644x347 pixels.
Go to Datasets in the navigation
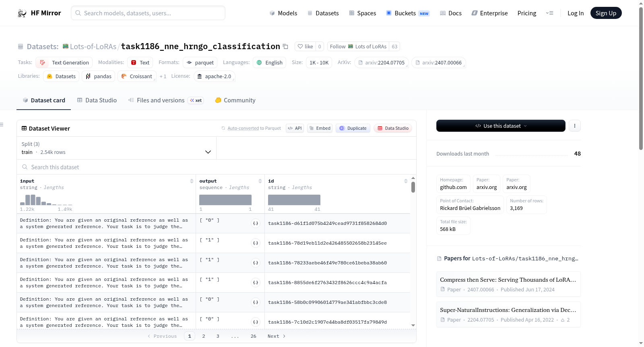coord(323,13)
